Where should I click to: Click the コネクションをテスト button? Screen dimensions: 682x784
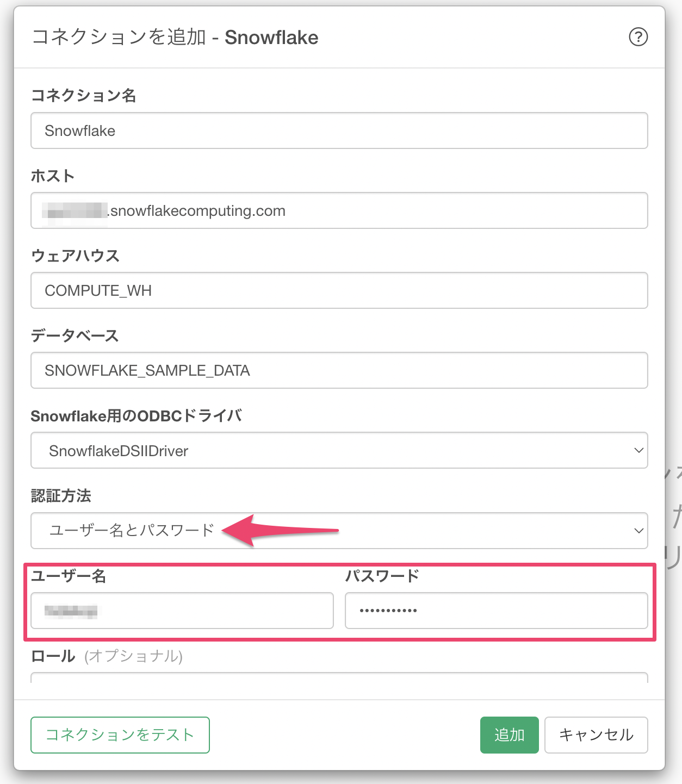(120, 735)
